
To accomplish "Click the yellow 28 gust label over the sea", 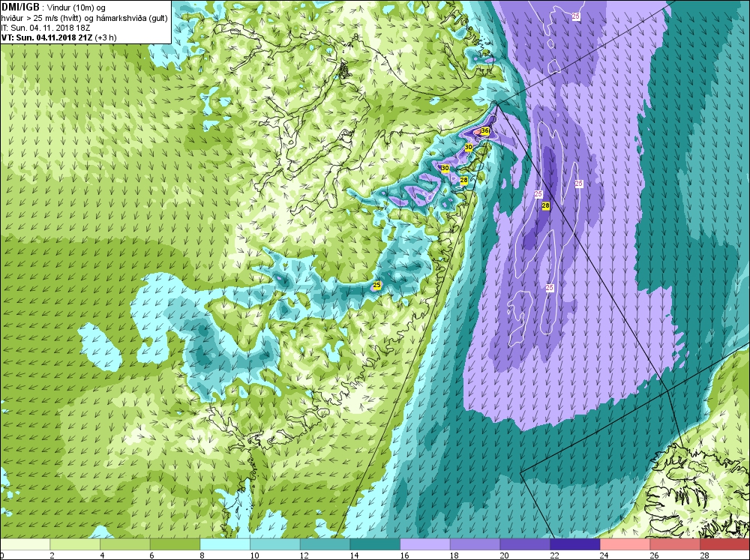I will tap(545, 205).
